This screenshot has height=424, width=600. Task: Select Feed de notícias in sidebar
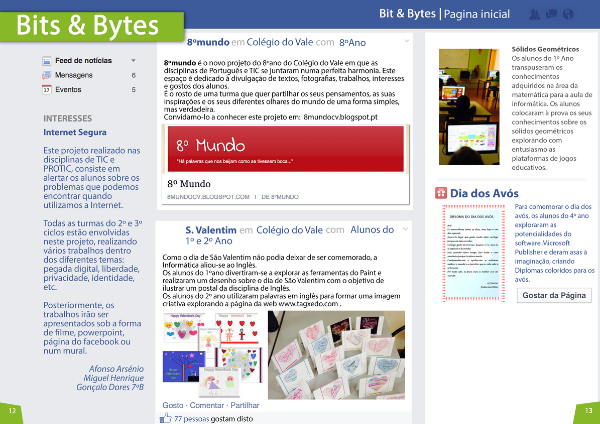click(83, 61)
